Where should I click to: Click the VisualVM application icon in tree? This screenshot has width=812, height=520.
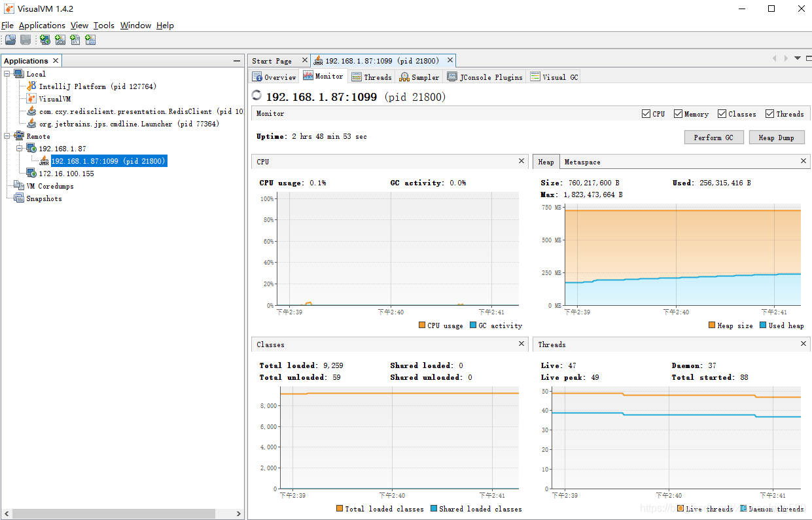tap(31, 99)
